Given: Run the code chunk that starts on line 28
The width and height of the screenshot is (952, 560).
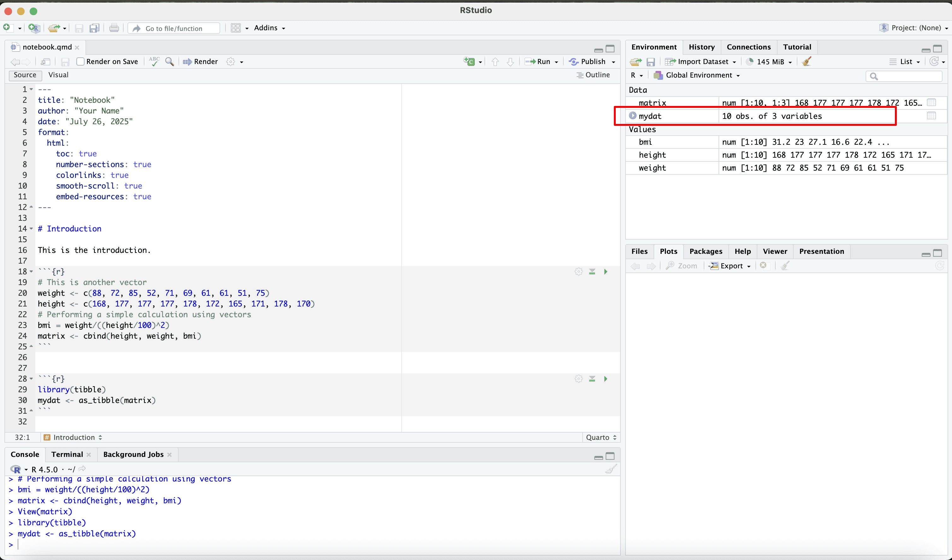Looking at the screenshot, I should 606,379.
